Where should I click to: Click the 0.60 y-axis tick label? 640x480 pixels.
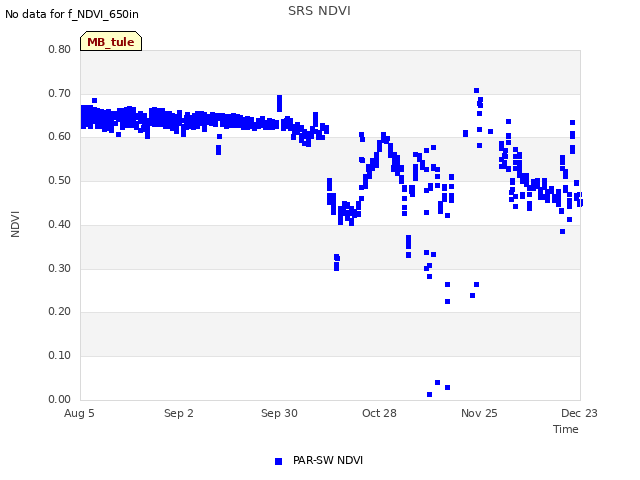coord(60,137)
